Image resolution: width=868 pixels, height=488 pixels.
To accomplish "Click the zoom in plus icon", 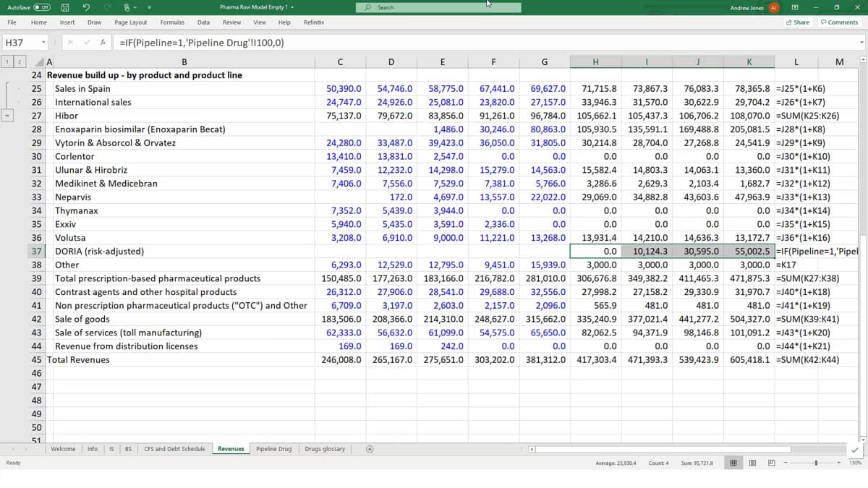I will point(840,463).
